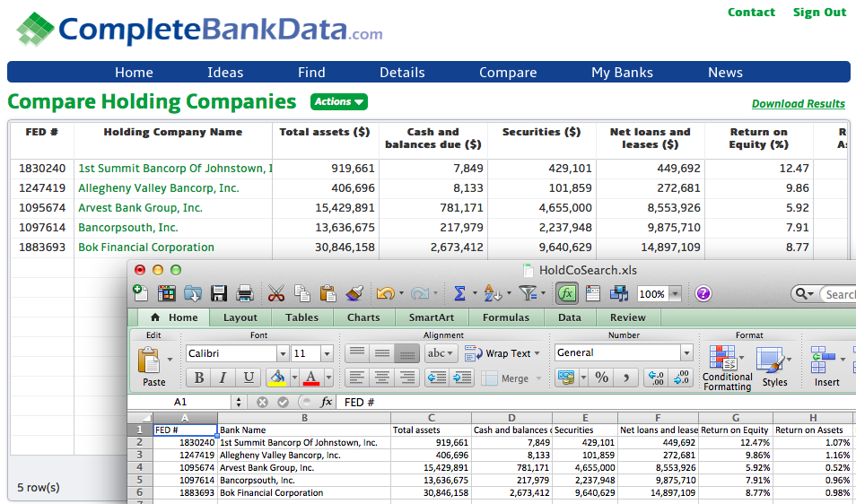Toggle Italic formatting

223,378
